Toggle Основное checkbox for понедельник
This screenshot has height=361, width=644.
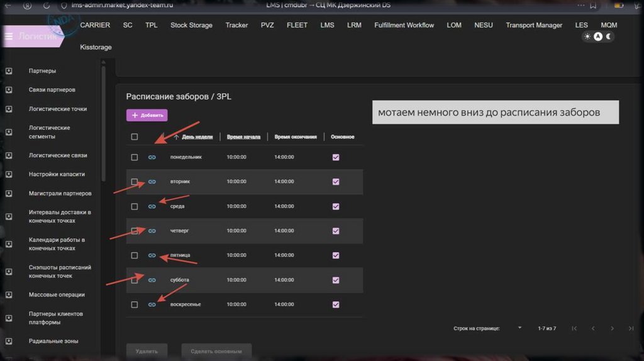pyautogui.click(x=336, y=157)
